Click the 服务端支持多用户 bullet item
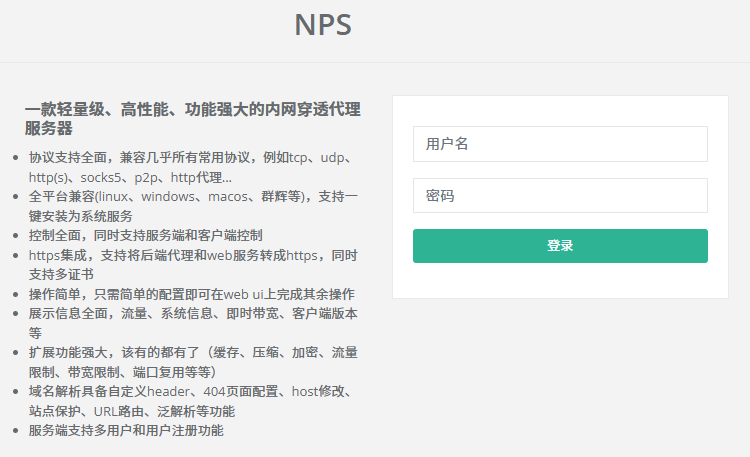This screenshot has width=750, height=457. tap(126, 430)
